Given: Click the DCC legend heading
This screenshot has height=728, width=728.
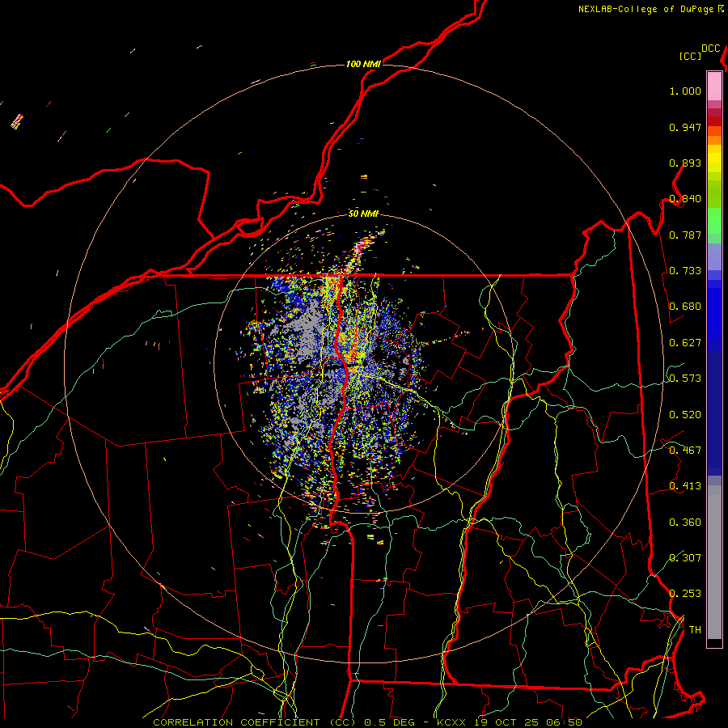Looking at the screenshot, I should (710, 49).
